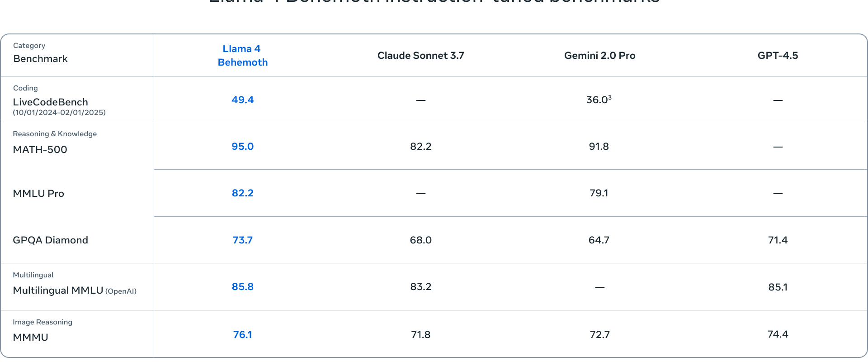The width and height of the screenshot is (868, 362).
Task: Select the GPQA Diamond row label
Action: pos(50,240)
